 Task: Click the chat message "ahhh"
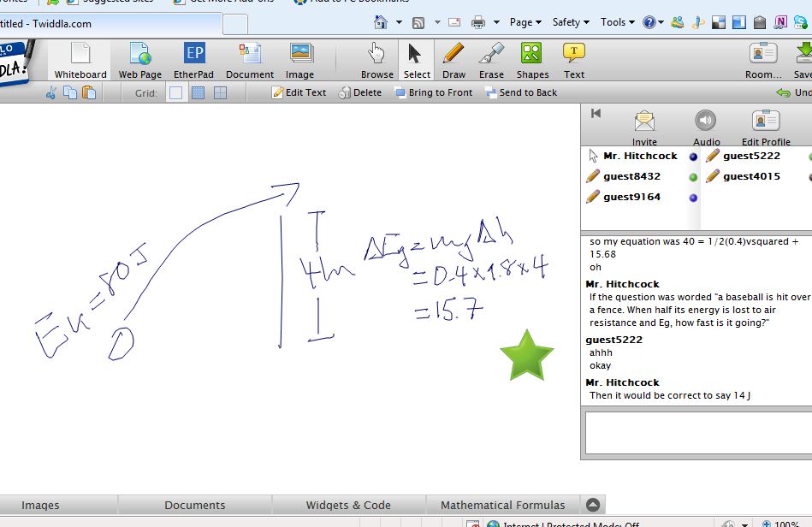(601, 352)
